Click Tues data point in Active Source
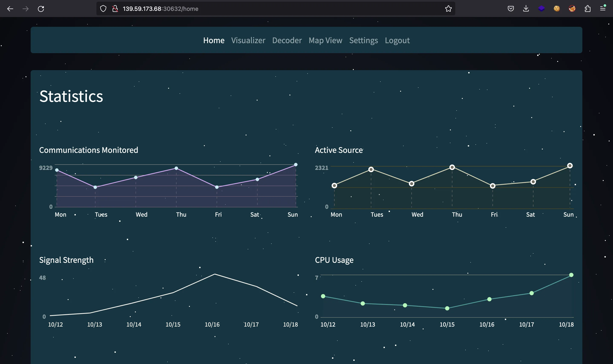 click(371, 169)
